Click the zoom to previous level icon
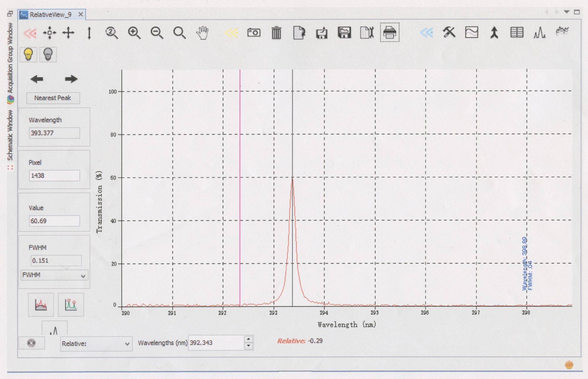The image size is (588, 379). (x=112, y=33)
